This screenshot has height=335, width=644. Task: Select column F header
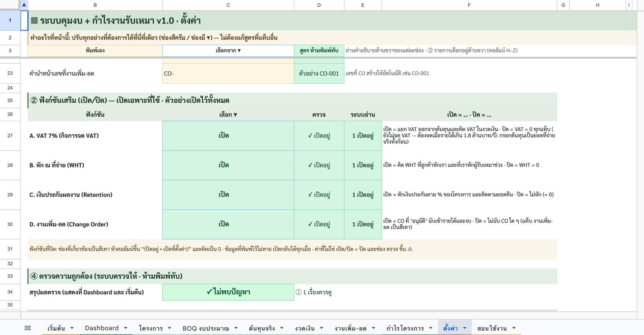469,5
